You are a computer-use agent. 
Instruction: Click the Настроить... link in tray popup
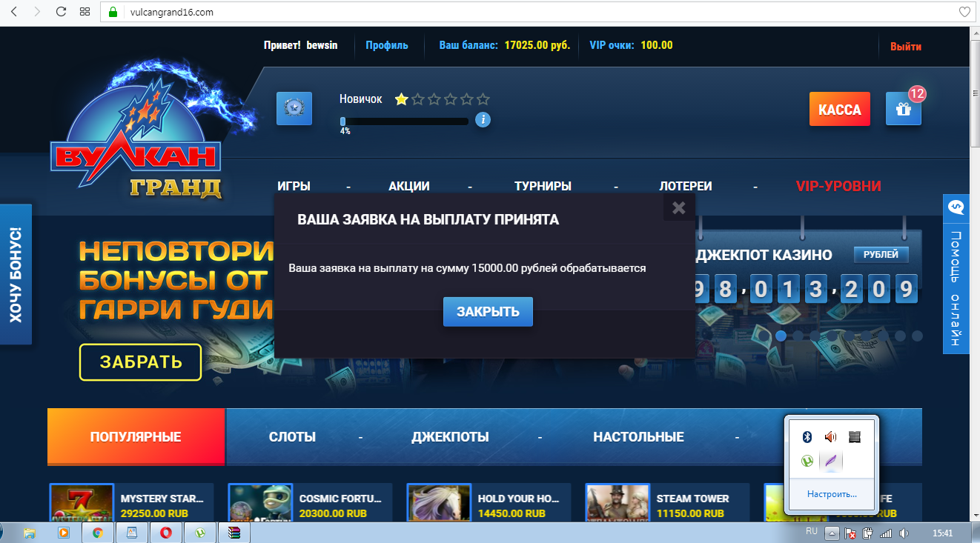(x=832, y=494)
